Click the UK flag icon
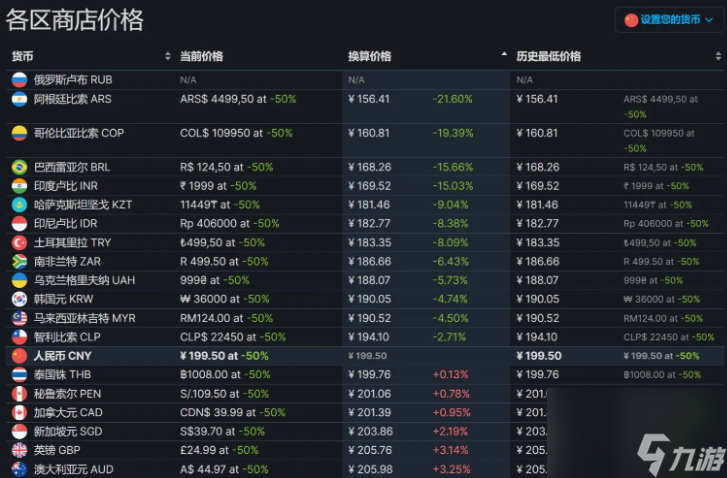Screen dimensions: 727x478 point(19,450)
